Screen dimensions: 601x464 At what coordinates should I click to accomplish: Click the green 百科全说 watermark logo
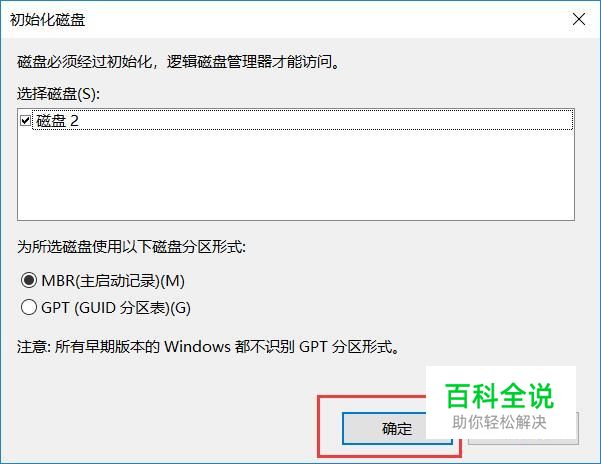click(x=499, y=396)
